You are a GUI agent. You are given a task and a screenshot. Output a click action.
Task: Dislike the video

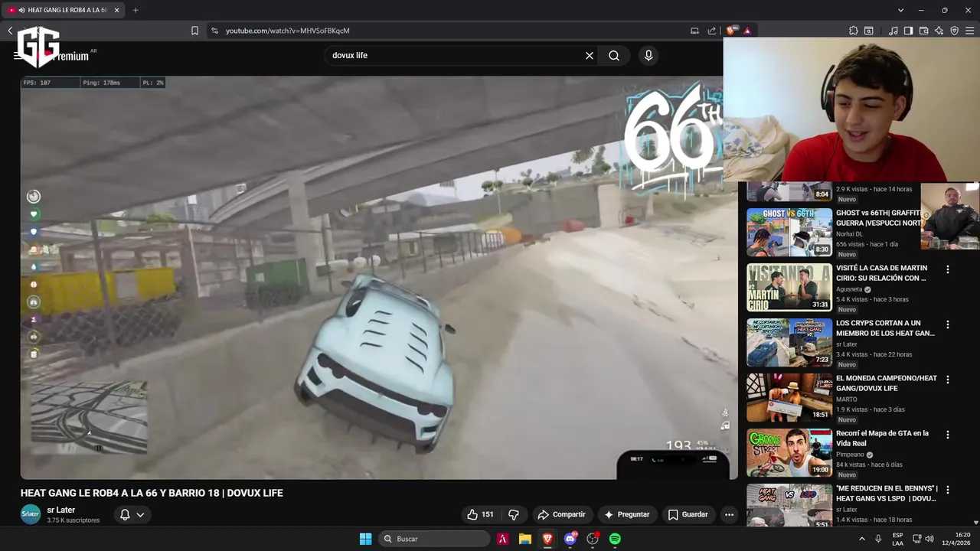[x=514, y=514]
